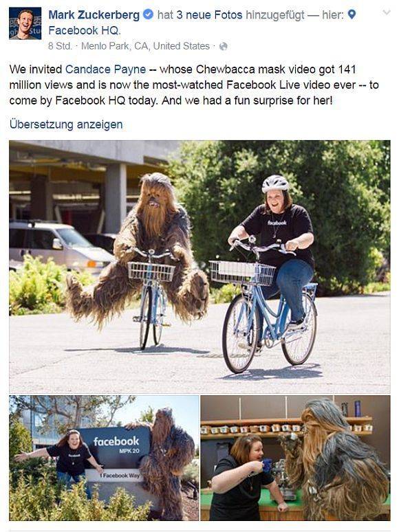Open the Mark Zuckerberg profile name link
The height and width of the screenshot is (532, 399).
coord(94,15)
